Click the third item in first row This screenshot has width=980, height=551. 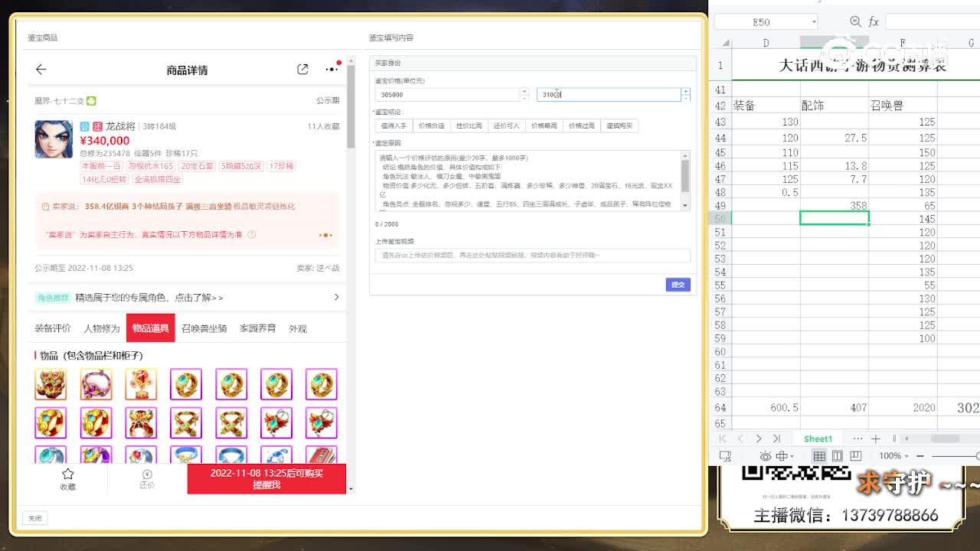pyautogui.click(x=141, y=384)
